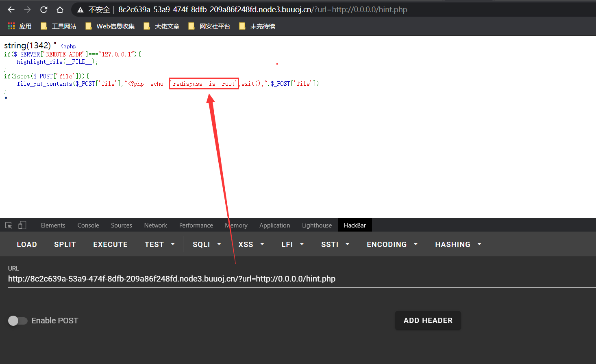This screenshot has width=596, height=364.
Task: Go back with the browser back arrow
Action: 11,9
